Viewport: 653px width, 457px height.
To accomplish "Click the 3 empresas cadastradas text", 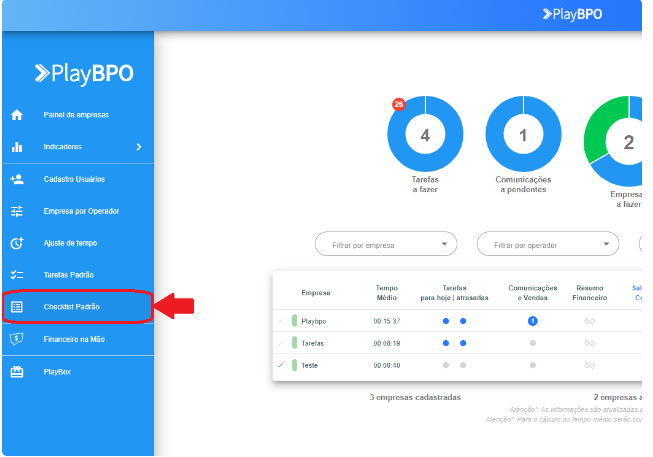I will coord(415,397).
